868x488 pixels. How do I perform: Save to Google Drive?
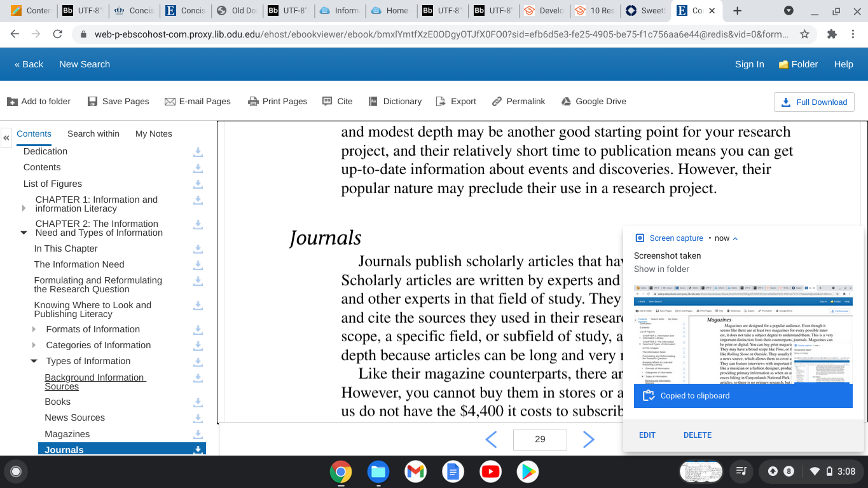tap(593, 101)
